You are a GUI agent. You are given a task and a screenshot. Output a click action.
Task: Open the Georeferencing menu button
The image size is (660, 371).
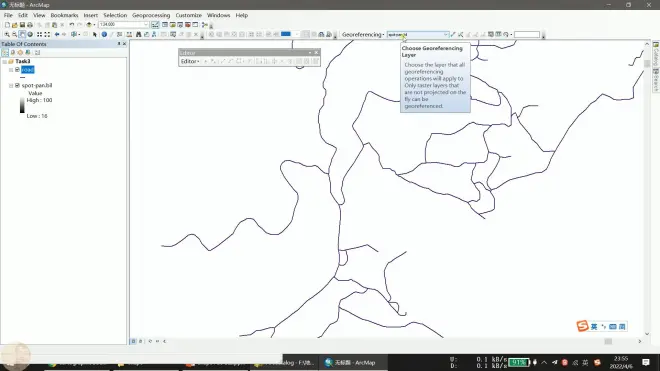[363, 35]
